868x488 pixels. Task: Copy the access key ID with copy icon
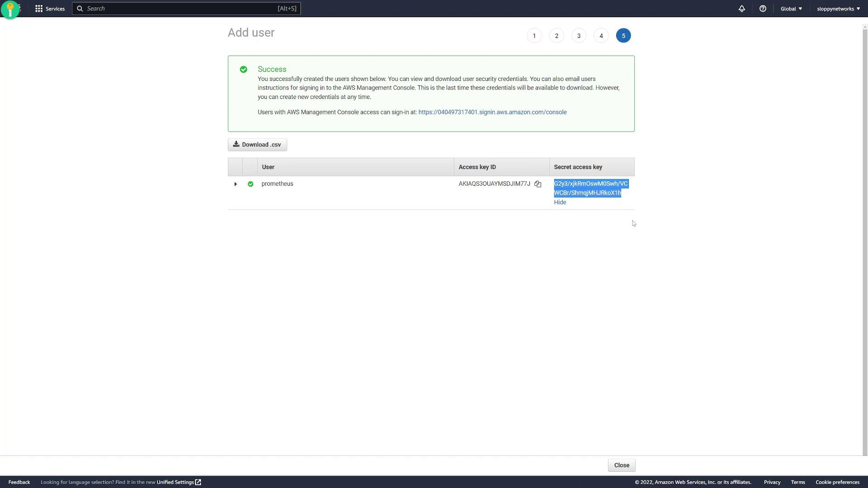[x=538, y=184]
